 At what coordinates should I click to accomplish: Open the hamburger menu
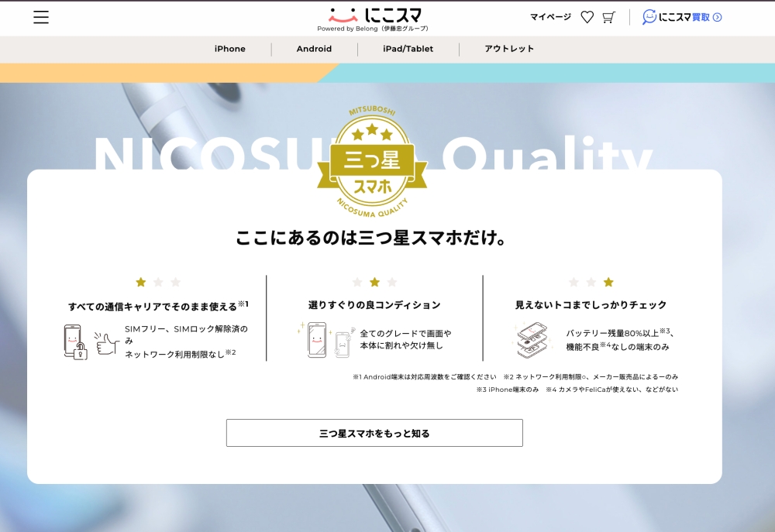(41, 17)
